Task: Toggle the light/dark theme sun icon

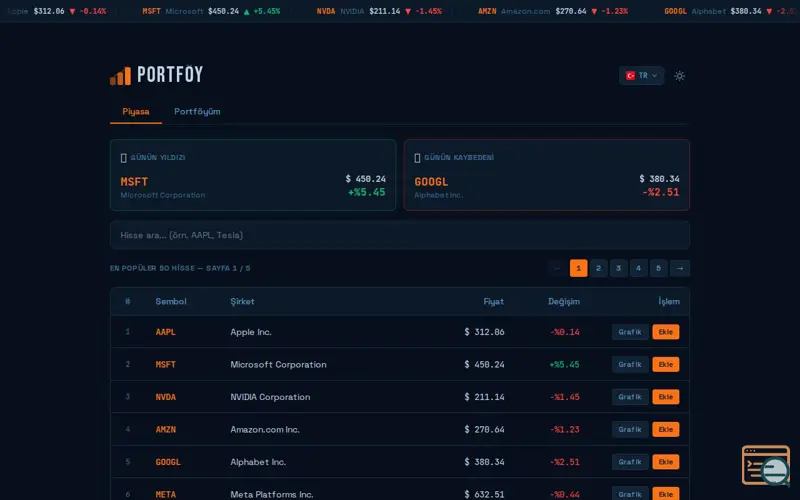Action: [x=679, y=76]
